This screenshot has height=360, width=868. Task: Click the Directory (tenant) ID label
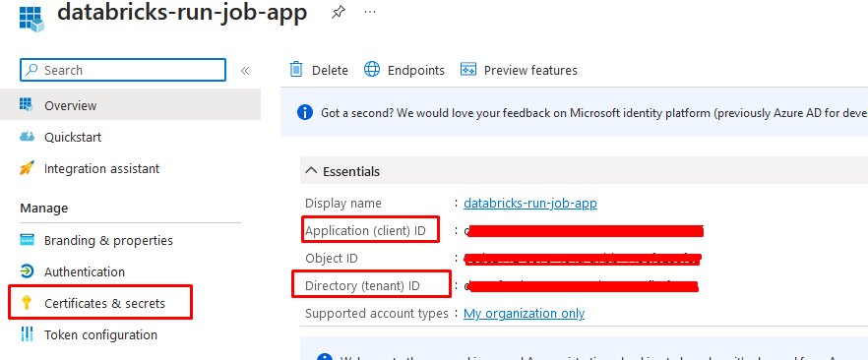(x=362, y=286)
